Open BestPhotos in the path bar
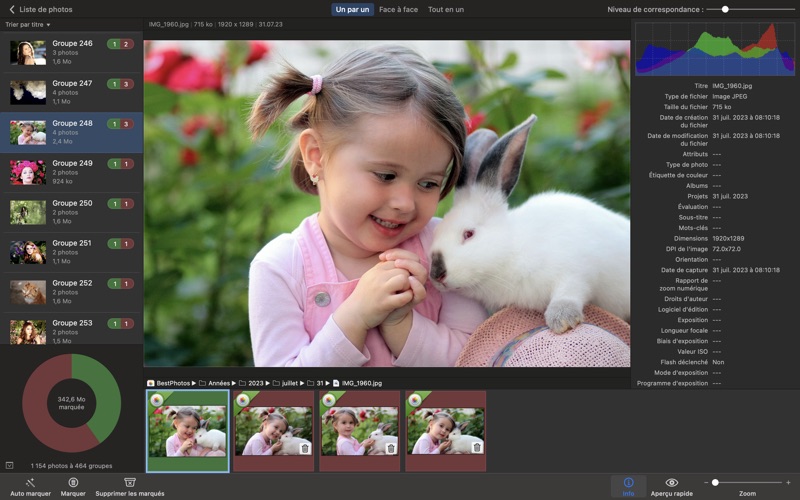 (x=169, y=383)
